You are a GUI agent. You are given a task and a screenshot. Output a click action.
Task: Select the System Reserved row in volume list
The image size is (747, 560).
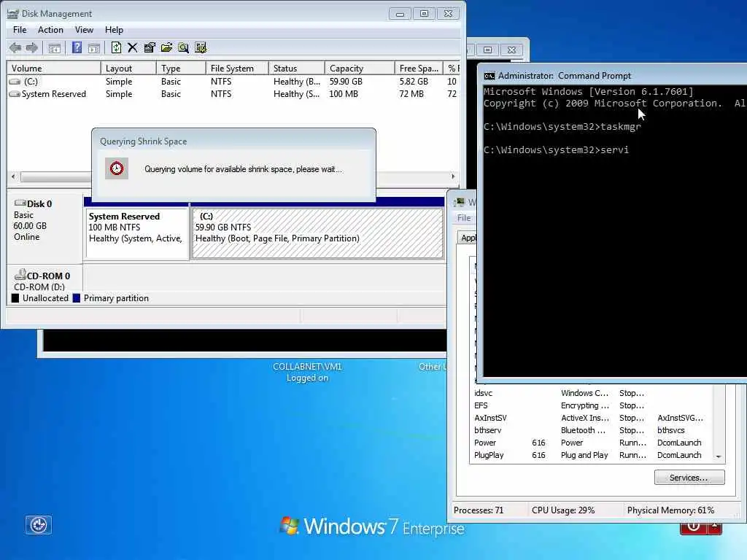(x=233, y=94)
